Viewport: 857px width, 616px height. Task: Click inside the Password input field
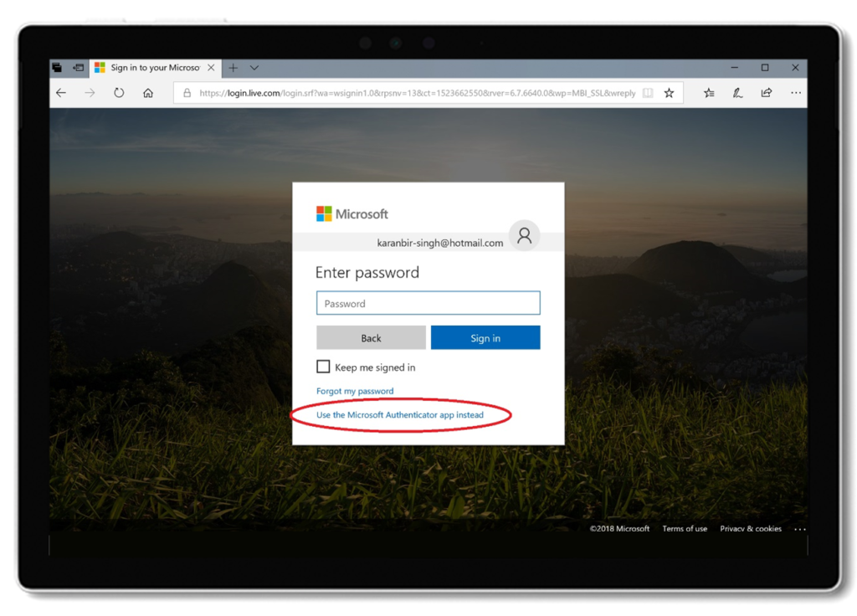coord(428,302)
